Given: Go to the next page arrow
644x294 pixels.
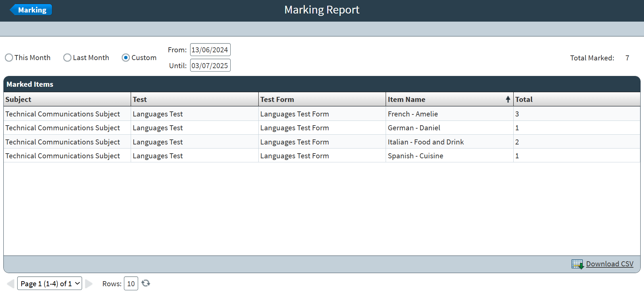Looking at the screenshot, I should pos(89,284).
